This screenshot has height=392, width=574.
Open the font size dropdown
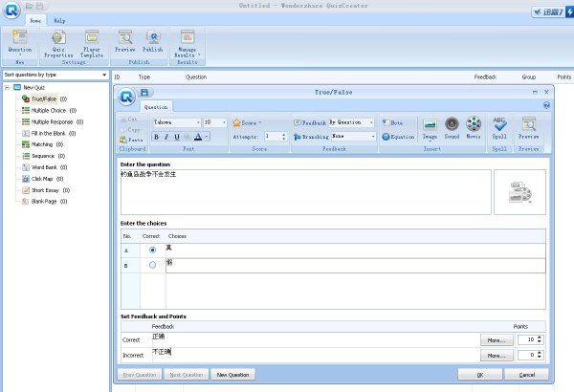(224, 122)
